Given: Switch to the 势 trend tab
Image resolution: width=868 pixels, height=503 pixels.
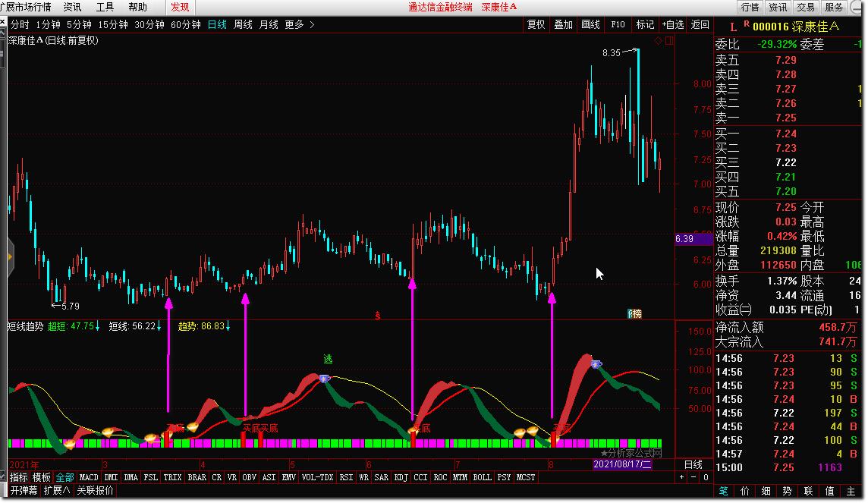Looking at the screenshot, I should click(787, 492).
